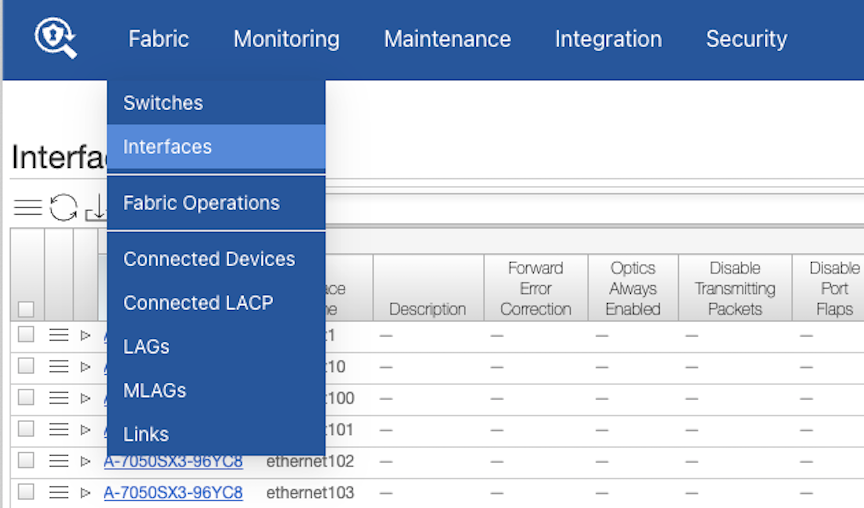Screen dimensions: 864x508
Task: Check the ethernet102 row checkbox
Action: [x=26, y=460]
